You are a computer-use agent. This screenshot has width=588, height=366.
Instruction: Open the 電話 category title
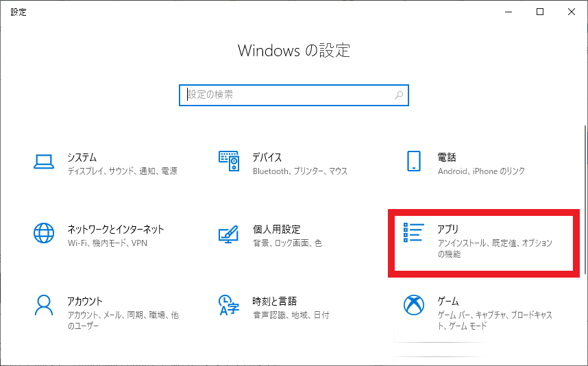point(447,158)
